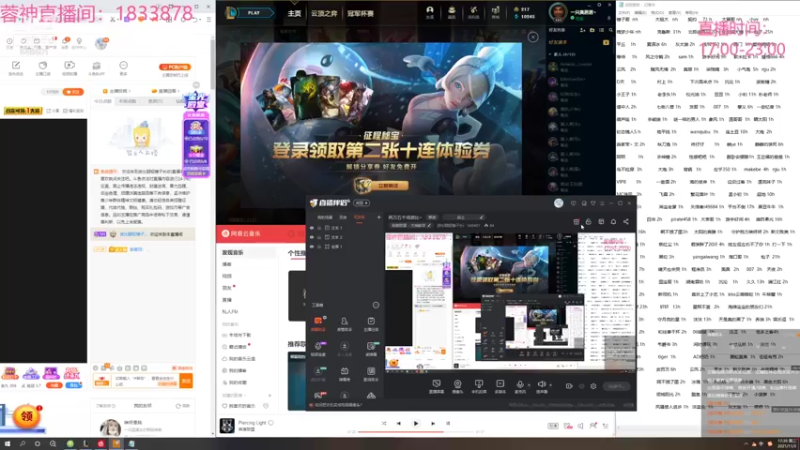Open the mode dropdown beside streaming tool logo

pyautogui.click(x=362, y=203)
